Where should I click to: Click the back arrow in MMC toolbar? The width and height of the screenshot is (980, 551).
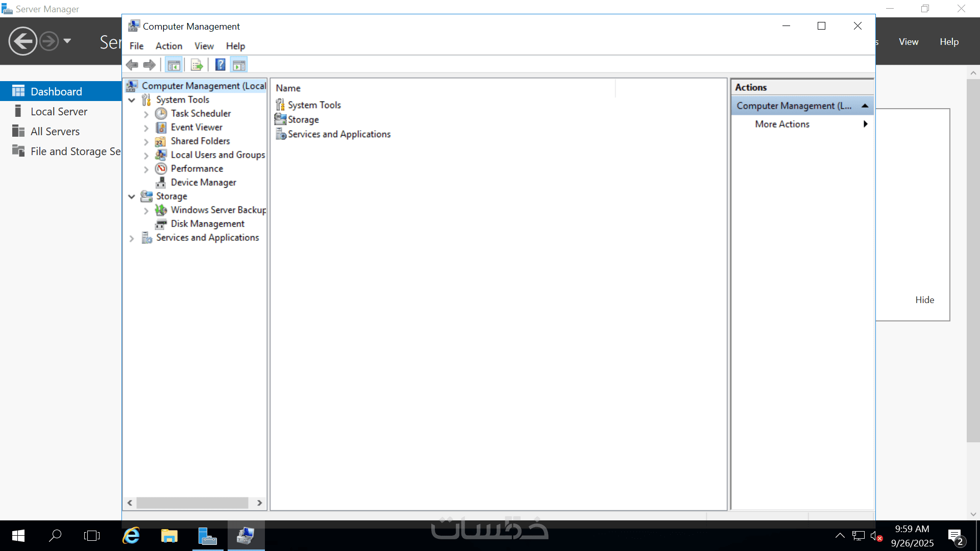pos(132,65)
